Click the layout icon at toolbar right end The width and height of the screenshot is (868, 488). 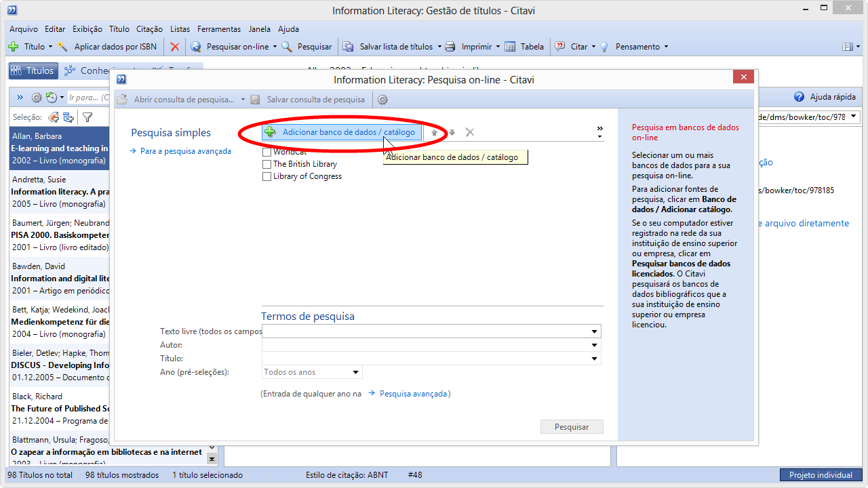[x=847, y=47]
